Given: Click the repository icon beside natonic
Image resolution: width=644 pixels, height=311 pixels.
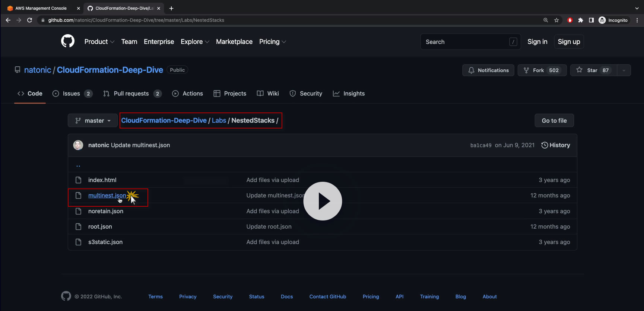Looking at the screenshot, I should click(x=18, y=70).
